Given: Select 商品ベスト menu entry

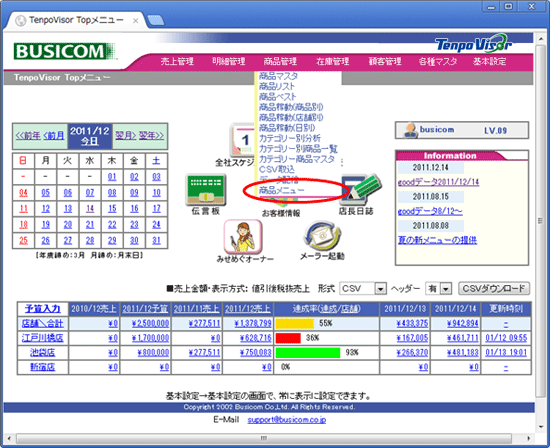Looking at the screenshot, I should click(277, 96).
